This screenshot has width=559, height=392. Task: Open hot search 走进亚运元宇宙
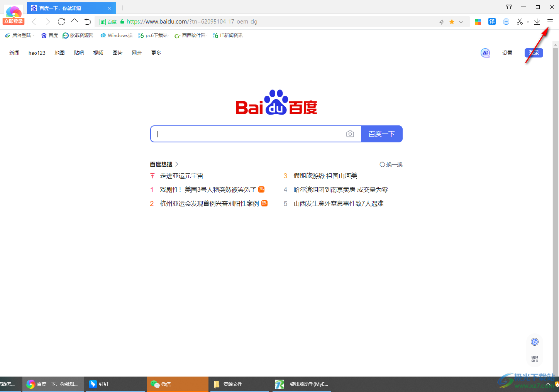pyautogui.click(x=181, y=176)
